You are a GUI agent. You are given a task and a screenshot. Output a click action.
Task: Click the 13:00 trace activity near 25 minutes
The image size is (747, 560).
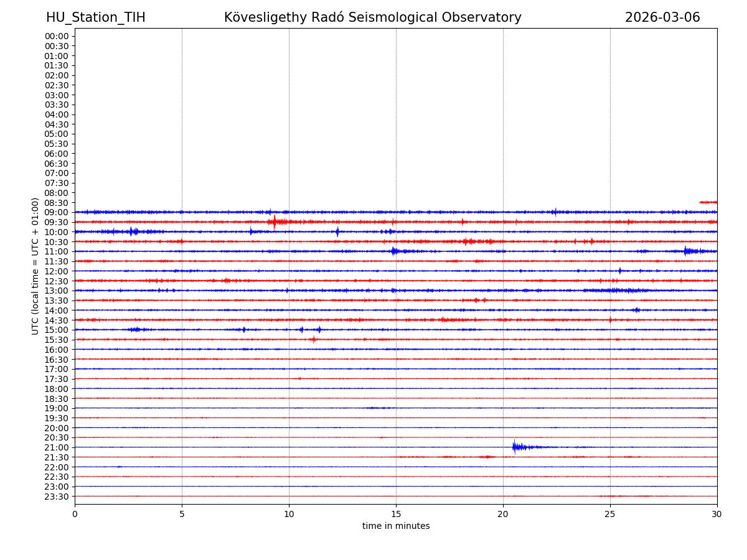[x=616, y=291]
